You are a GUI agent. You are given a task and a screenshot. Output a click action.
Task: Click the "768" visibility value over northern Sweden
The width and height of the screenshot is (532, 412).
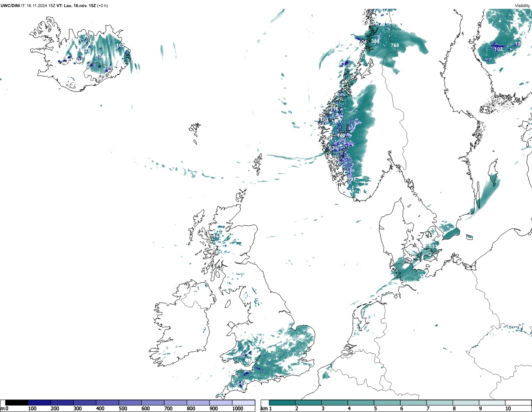pos(395,45)
